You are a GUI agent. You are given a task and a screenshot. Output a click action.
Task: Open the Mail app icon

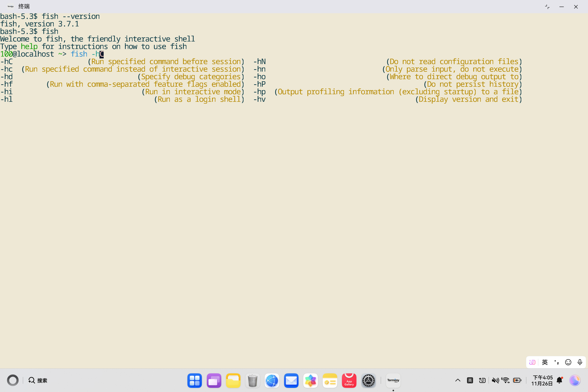coord(291,381)
